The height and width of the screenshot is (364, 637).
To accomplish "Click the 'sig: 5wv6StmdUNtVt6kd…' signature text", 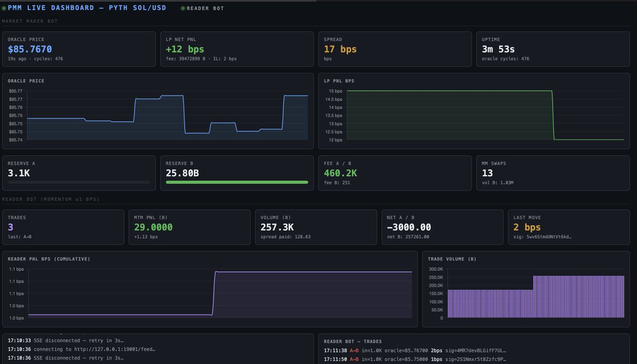I will [541, 237].
